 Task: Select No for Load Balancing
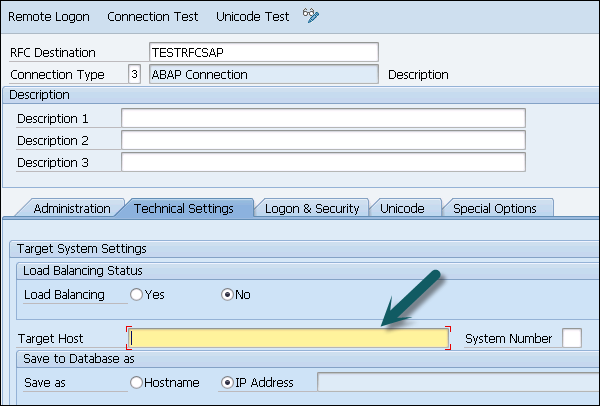point(226,295)
